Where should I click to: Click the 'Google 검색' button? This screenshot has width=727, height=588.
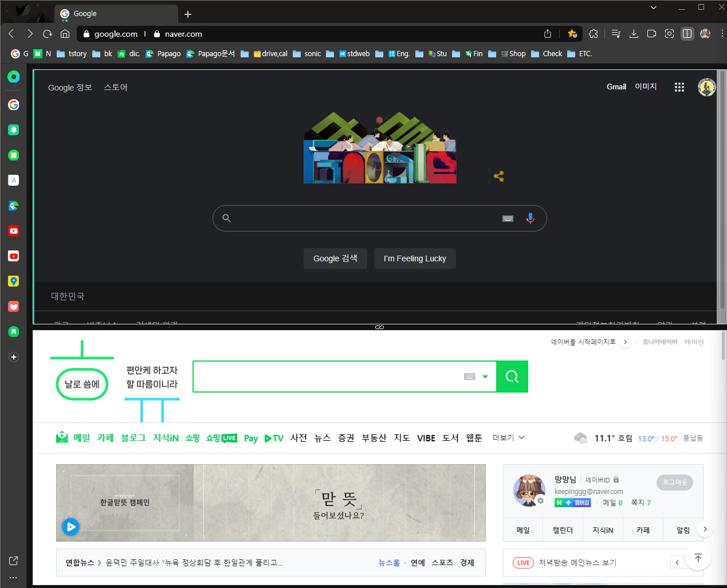(x=335, y=258)
